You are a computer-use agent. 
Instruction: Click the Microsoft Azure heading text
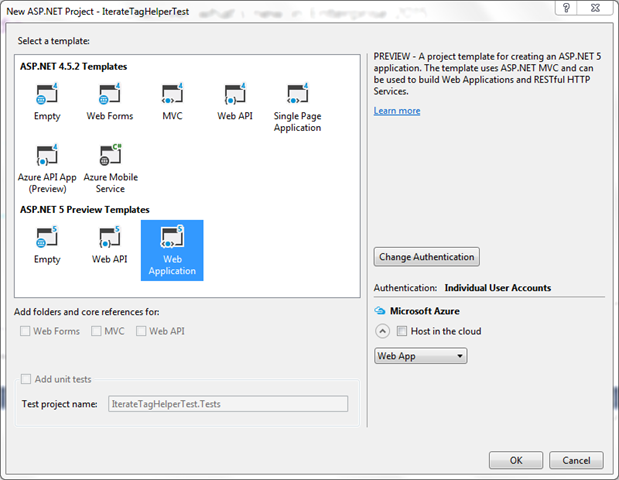click(425, 311)
